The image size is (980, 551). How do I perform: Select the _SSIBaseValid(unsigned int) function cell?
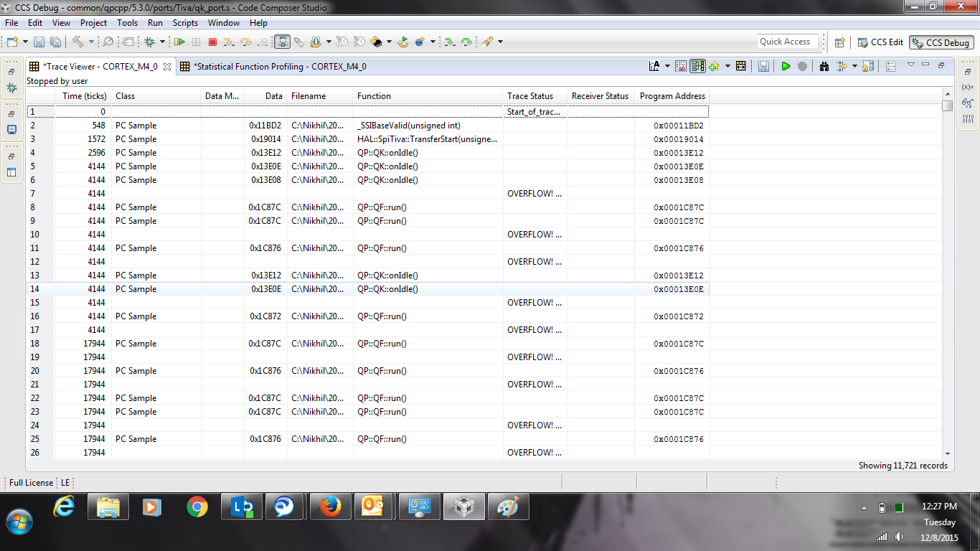(x=429, y=126)
